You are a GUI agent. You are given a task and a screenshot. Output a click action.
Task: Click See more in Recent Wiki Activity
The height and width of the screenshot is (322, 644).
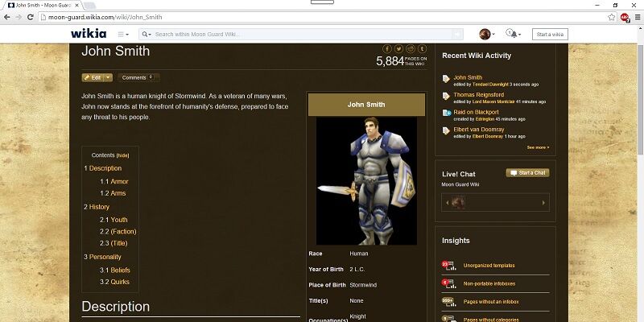point(538,147)
